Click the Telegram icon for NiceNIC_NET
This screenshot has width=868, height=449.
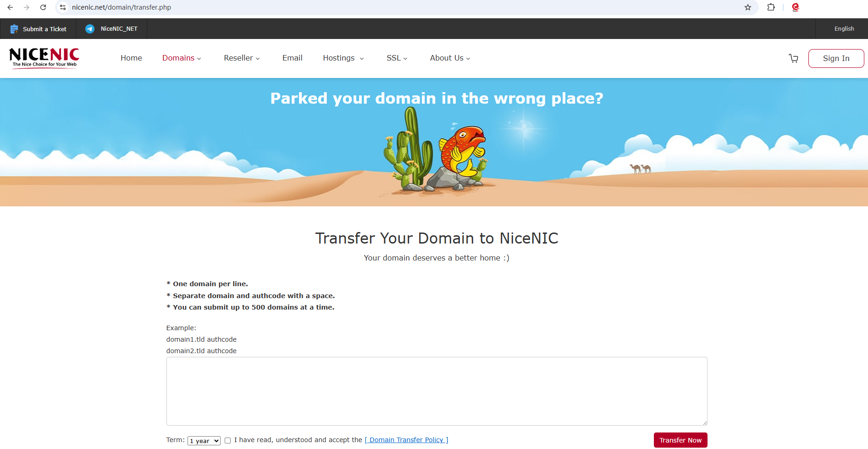click(x=90, y=29)
